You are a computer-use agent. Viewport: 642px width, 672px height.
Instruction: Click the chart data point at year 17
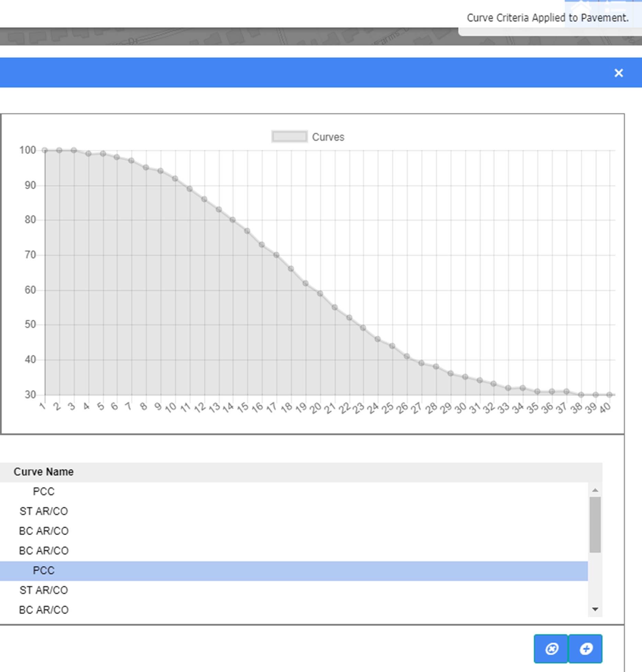pyautogui.click(x=276, y=255)
